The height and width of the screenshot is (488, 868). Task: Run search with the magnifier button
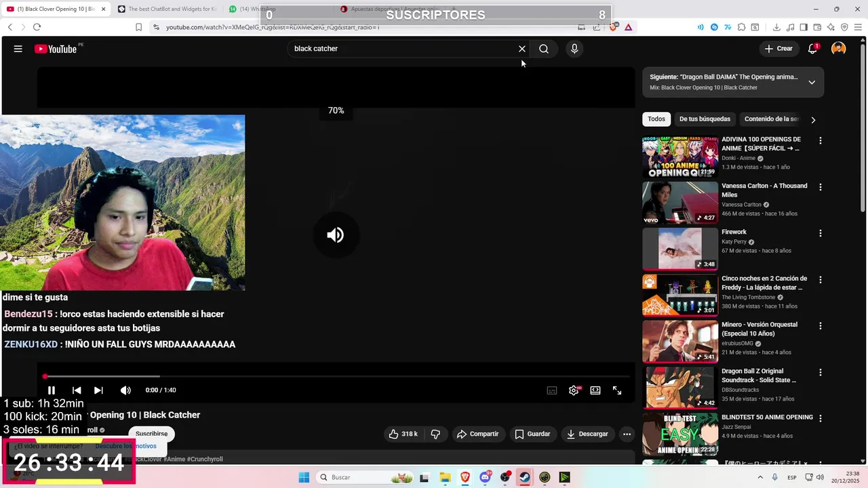544,49
